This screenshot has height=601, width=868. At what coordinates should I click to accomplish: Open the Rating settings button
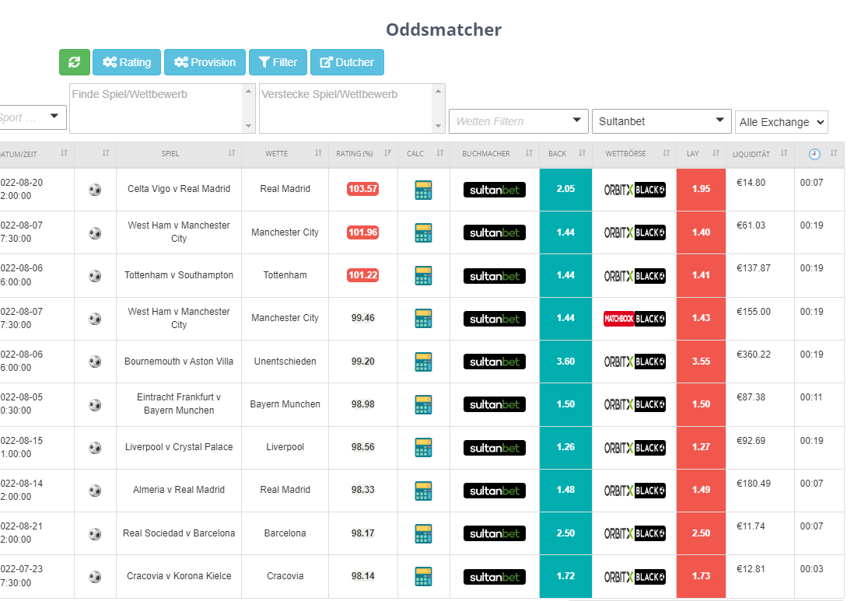point(127,62)
